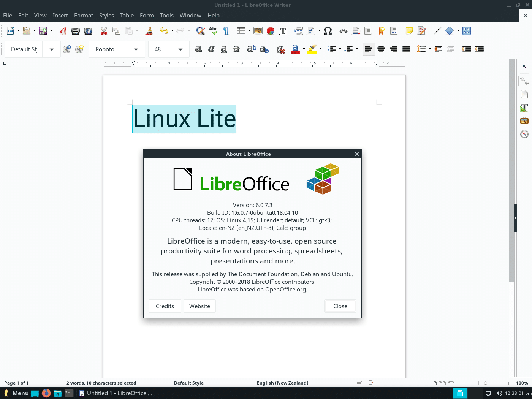The height and width of the screenshot is (399, 532).
Task: Toggle Track Changes with the edit icon
Action: 422,31
